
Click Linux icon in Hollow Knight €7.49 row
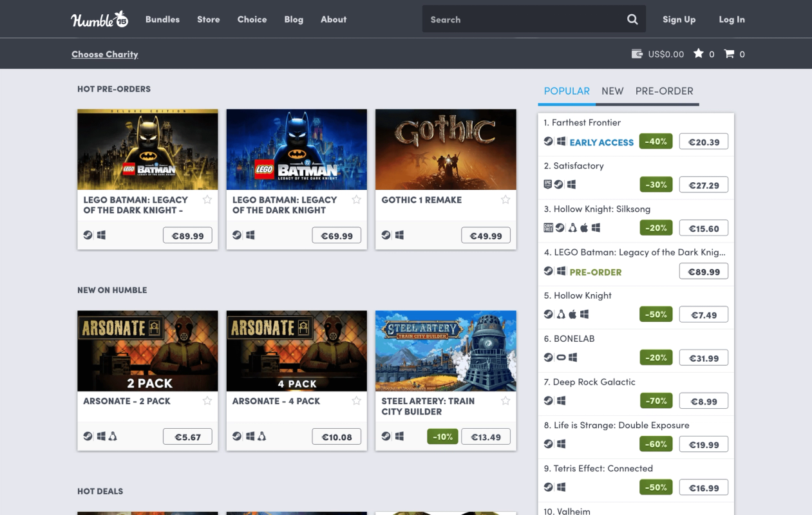pos(561,314)
